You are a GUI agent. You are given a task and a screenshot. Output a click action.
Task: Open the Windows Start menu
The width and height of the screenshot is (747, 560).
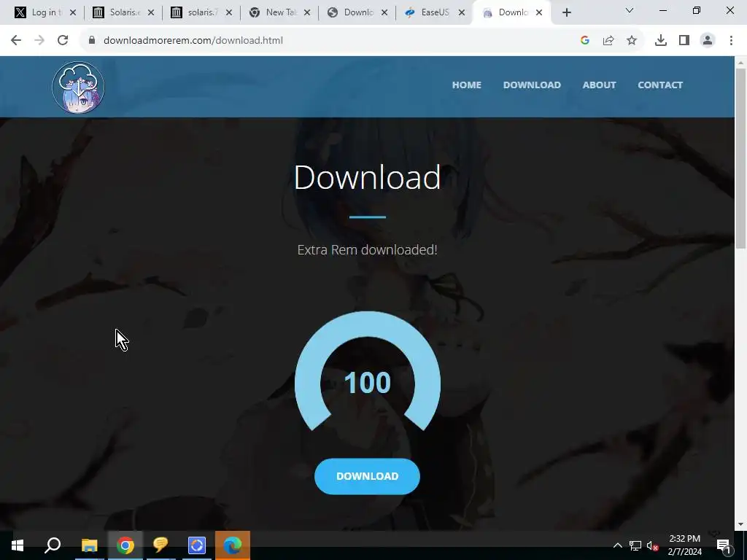point(18,545)
